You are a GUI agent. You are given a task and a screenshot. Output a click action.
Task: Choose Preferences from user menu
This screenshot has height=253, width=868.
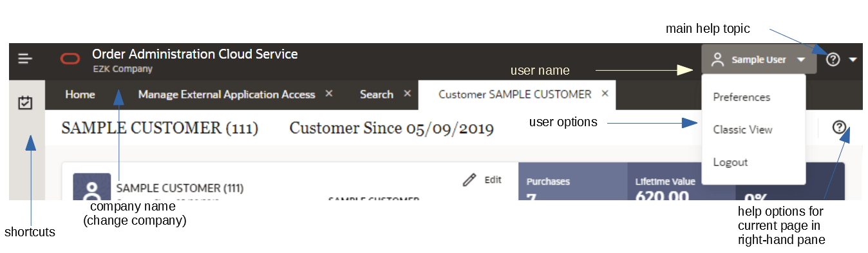click(742, 97)
